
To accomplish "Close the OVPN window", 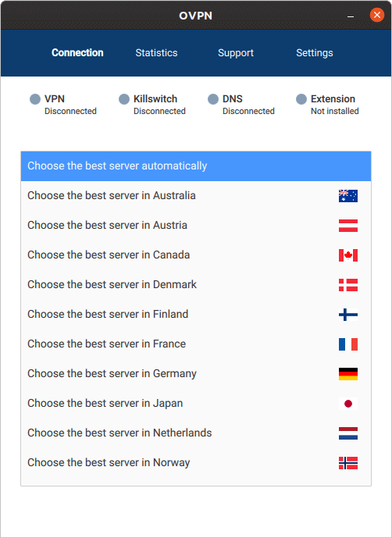I will pyautogui.click(x=377, y=15).
